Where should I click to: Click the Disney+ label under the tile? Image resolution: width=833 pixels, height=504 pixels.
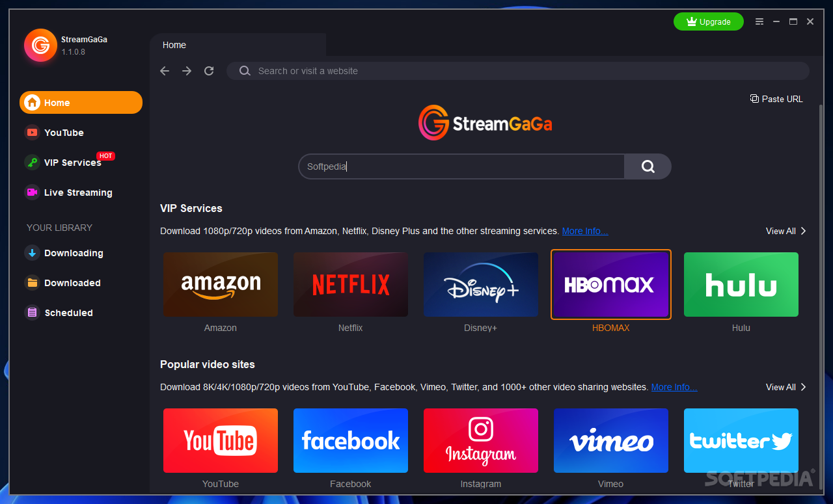click(x=481, y=328)
